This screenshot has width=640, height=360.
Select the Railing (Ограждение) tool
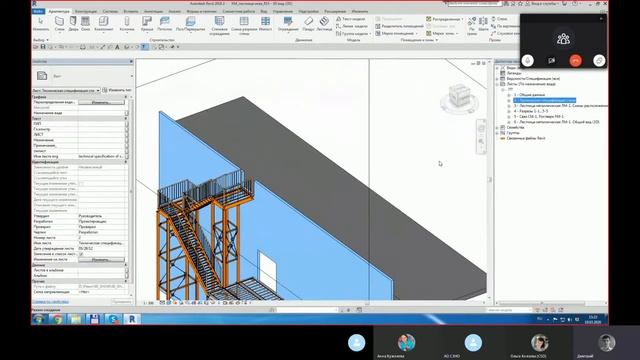pyautogui.click(x=288, y=24)
